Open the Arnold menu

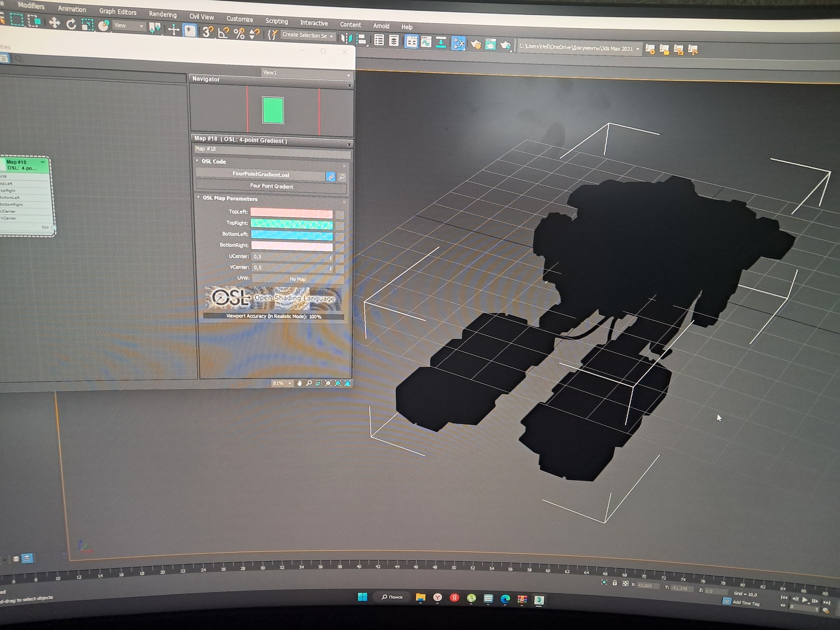381,26
